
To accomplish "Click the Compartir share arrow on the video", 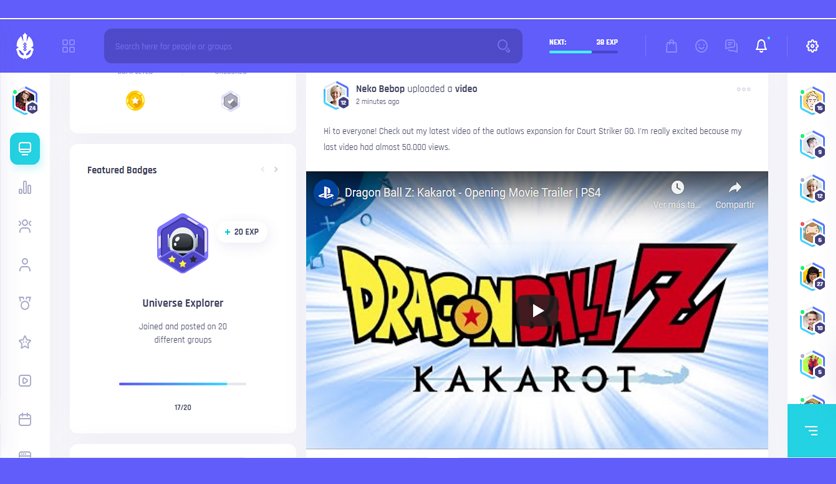I will coord(735,188).
